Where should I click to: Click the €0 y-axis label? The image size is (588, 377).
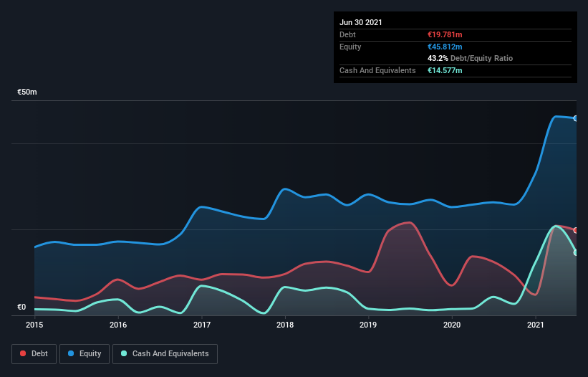click(21, 307)
